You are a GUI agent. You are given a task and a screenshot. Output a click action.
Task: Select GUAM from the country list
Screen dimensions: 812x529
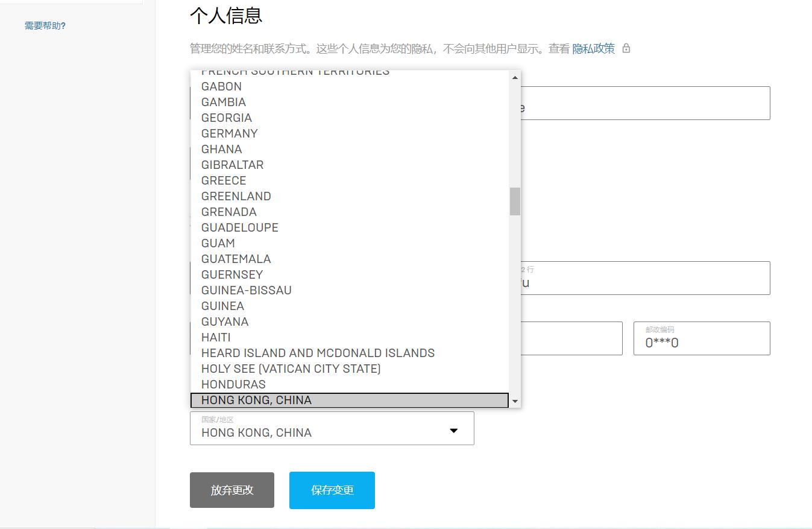pos(218,243)
